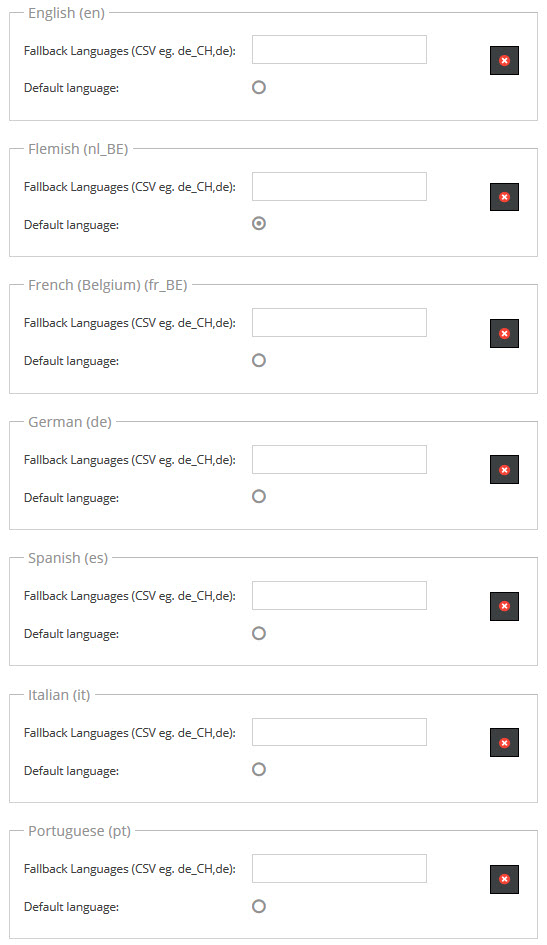Choose German as default language
This screenshot has width=547, height=945.
click(x=259, y=497)
